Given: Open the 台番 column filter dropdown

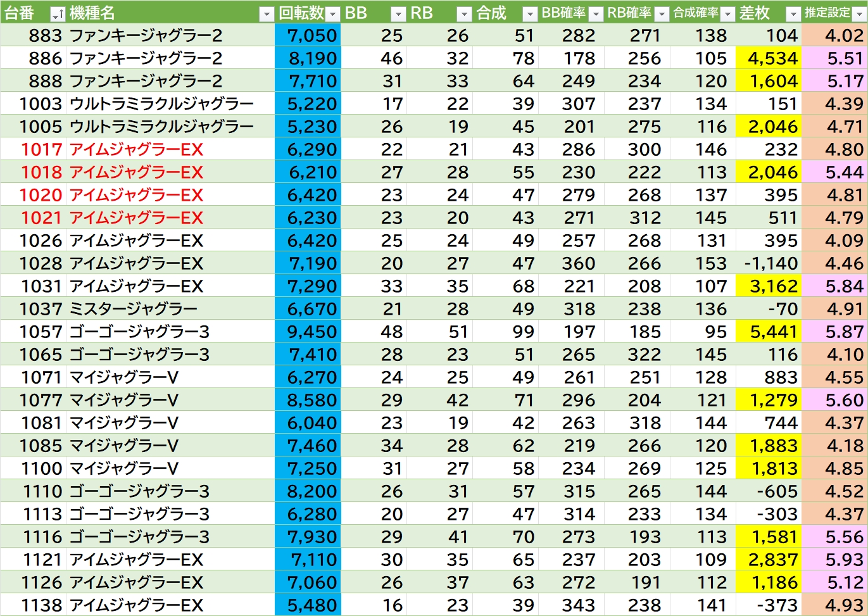Looking at the screenshot, I should (58, 14).
